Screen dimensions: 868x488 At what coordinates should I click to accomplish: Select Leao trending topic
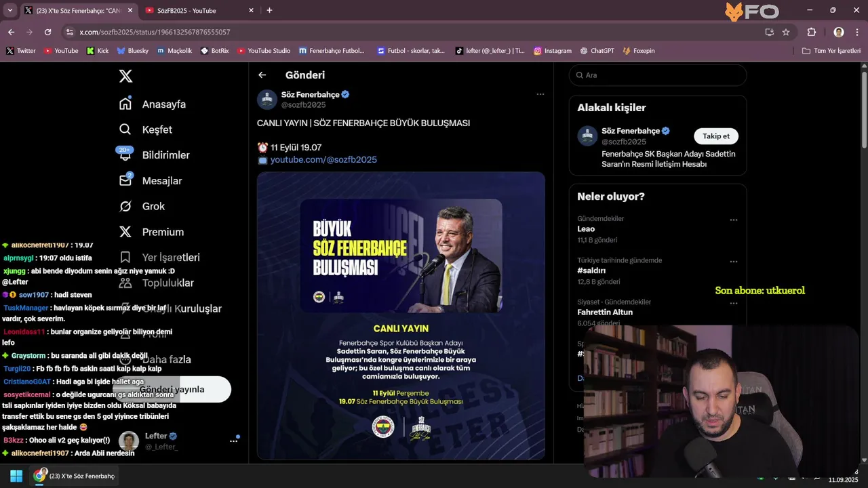pyautogui.click(x=586, y=229)
